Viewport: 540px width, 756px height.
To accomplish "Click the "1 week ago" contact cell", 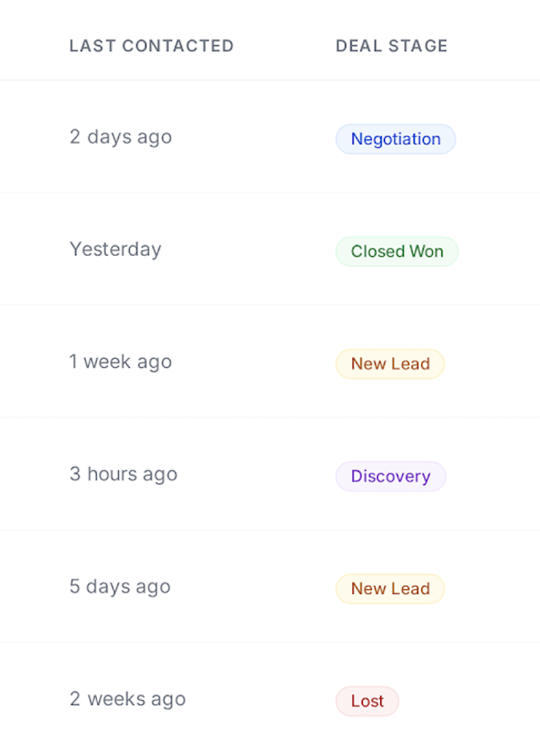I will [x=120, y=362].
